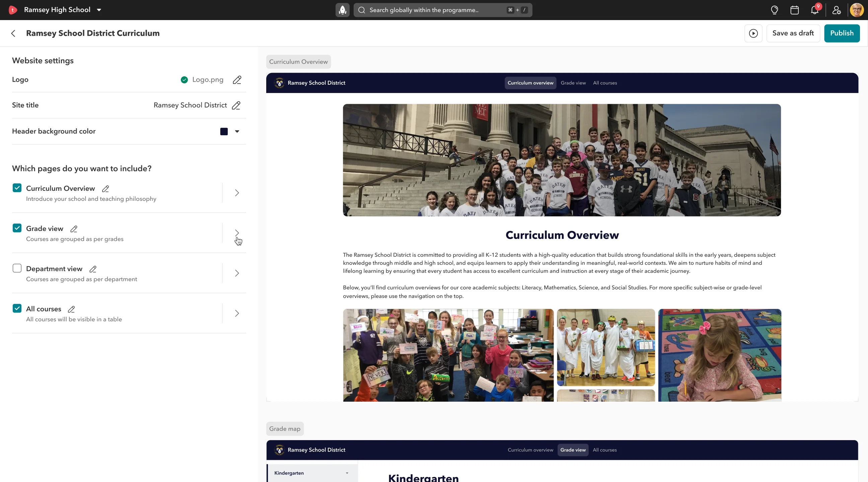Click the search magnifier icon
Image resolution: width=868 pixels, height=482 pixels.
point(362,10)
